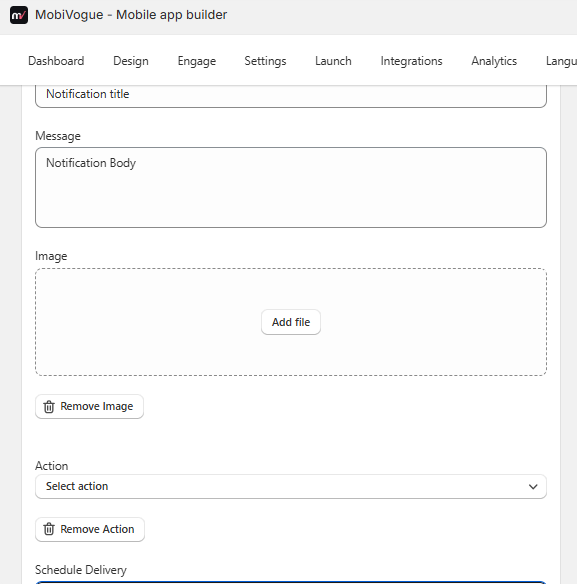Click the Schedule Delivery label
Screen dimensions: 577x584
81,570
